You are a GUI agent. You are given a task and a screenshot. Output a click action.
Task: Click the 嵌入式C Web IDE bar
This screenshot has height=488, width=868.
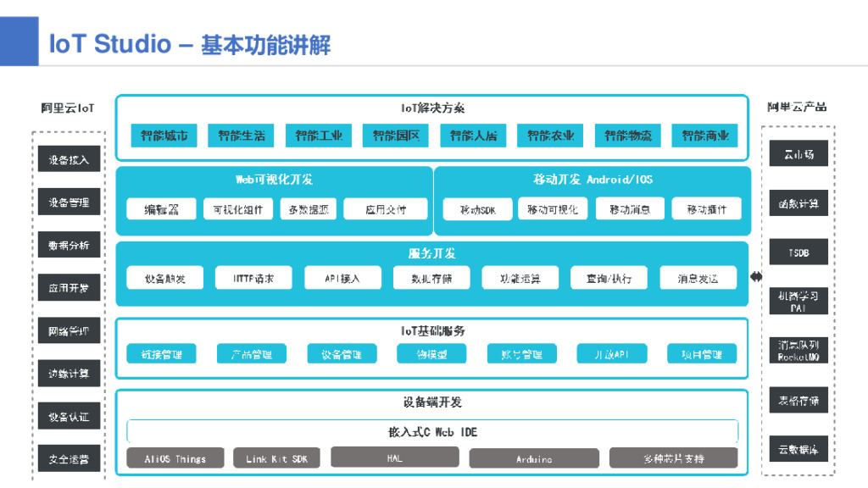432,431
